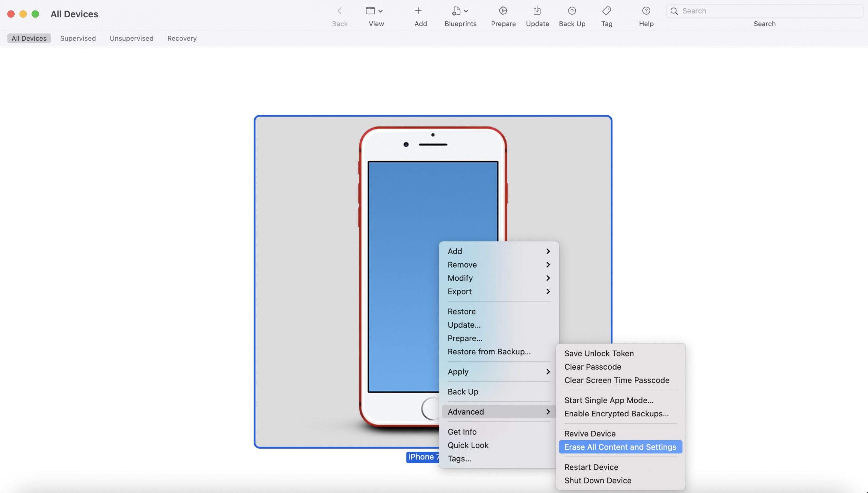Image resolution: width=868 pixels, height=493 pixels.
Task: Select Revive Device
Action: (x=620, y=434)
